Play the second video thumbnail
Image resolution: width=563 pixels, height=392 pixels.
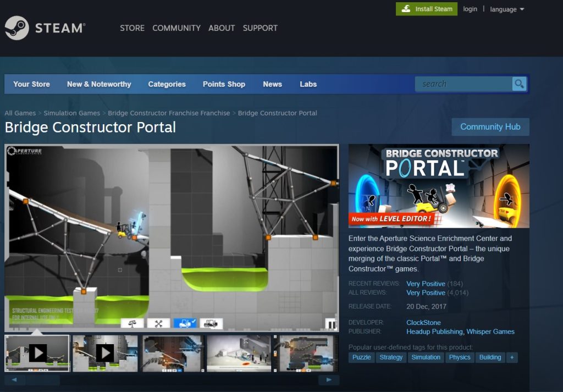click(x=105, y=353)
